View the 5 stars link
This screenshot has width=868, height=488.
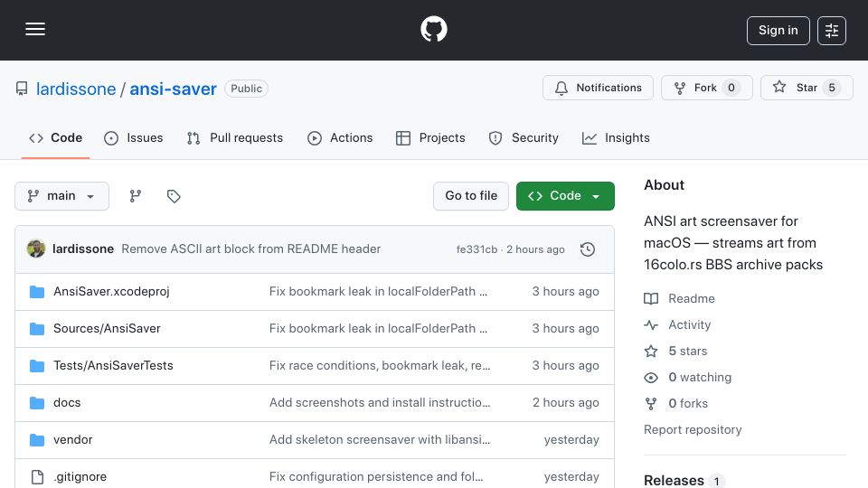(x=675, y=352)
